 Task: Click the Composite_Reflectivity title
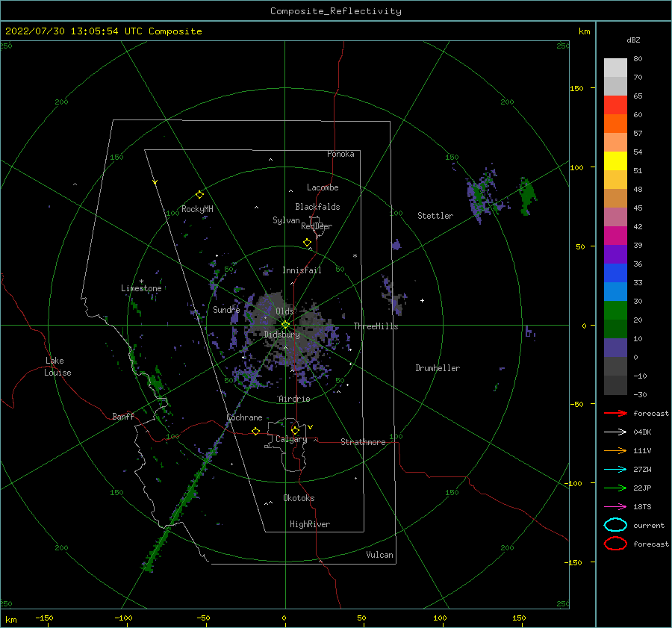[x=335, y=11]
